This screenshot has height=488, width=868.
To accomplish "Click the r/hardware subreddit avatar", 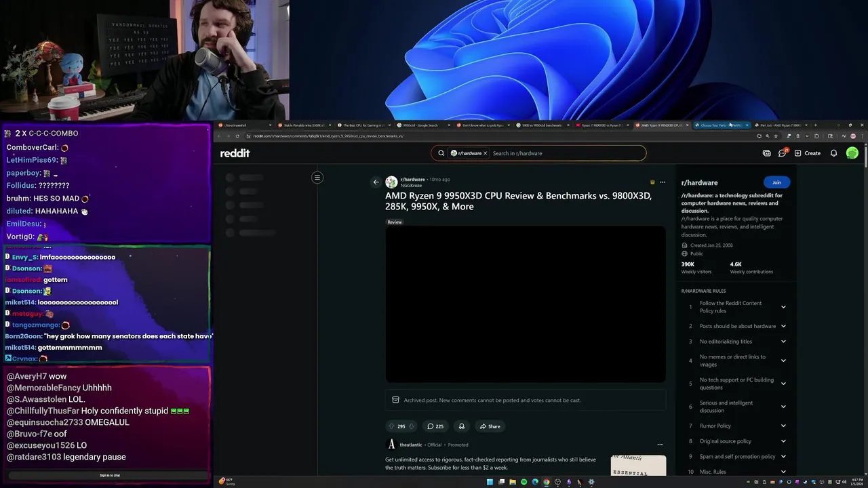I will point(391,182).
